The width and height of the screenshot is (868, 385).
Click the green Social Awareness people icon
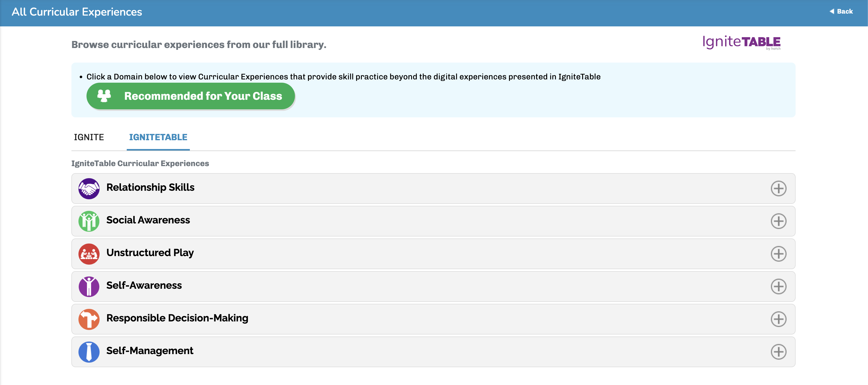click(89, 221)
